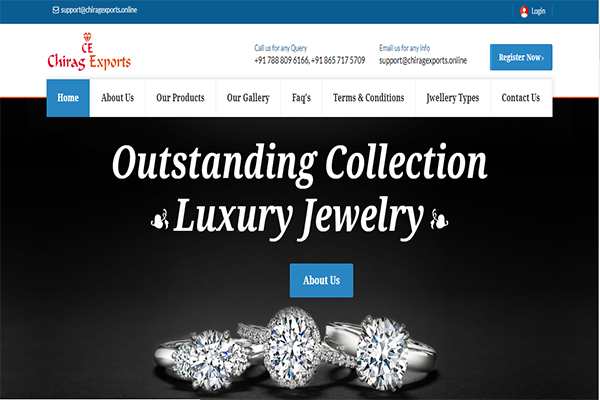600x400 pixels.
Task: Click the diamond rings banner image
Action: pyautogui.click(x=295, y=350)
